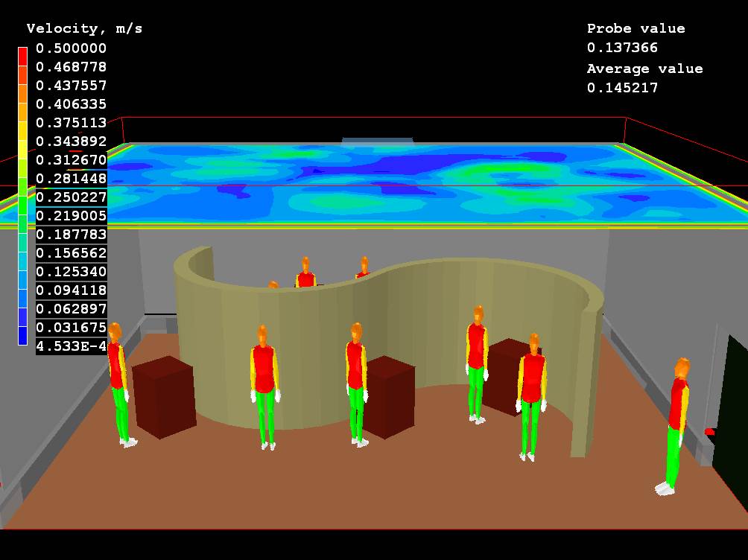The image size is (748, 560).
Task: Pick the red top segment of color bar
Action: [22, 57]
